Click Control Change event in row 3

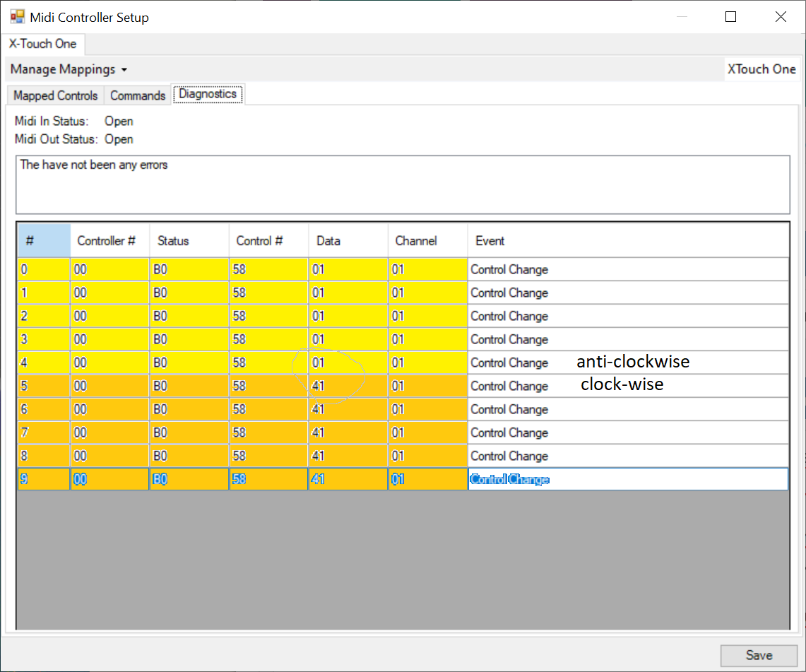pyautogui.click(x=628, y=339)
